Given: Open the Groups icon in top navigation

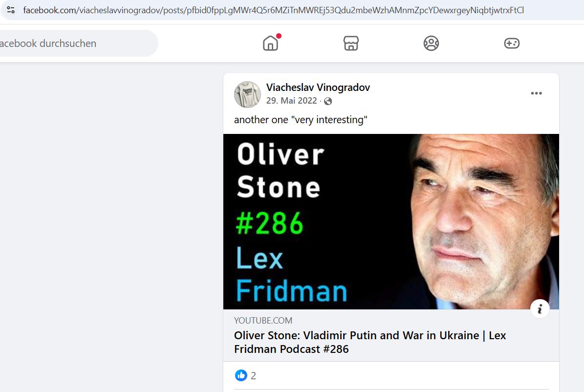Looking at the screenshot, I should 432,43.
